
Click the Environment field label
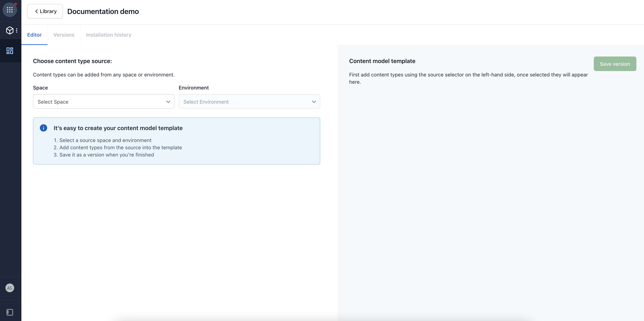pos(194,88)
